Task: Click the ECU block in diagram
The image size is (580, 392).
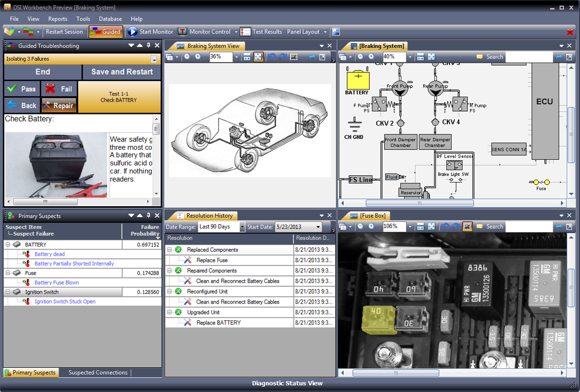Action: coord(544,110)
